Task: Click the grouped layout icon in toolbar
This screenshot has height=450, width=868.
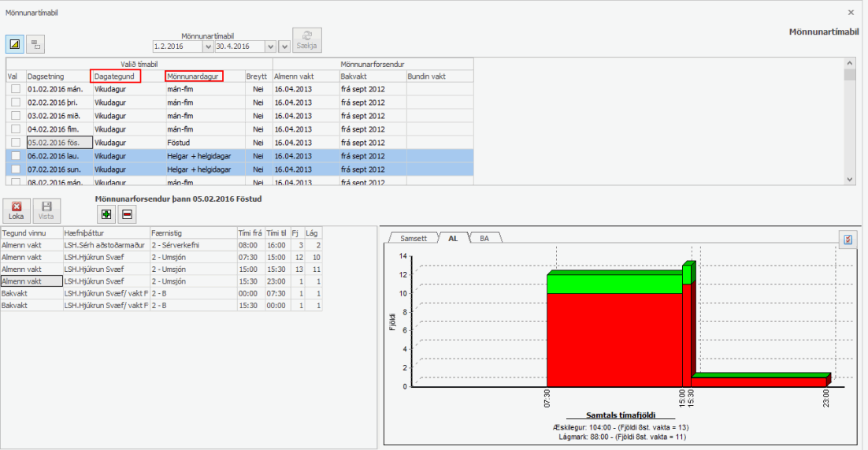Action: [35, 44]
